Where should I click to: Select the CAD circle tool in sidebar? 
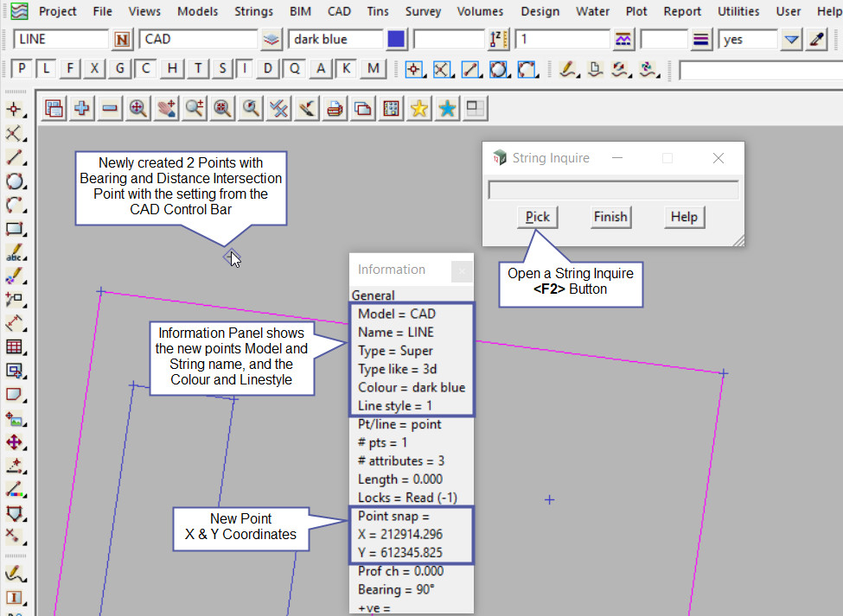click(x=15, y=181)
